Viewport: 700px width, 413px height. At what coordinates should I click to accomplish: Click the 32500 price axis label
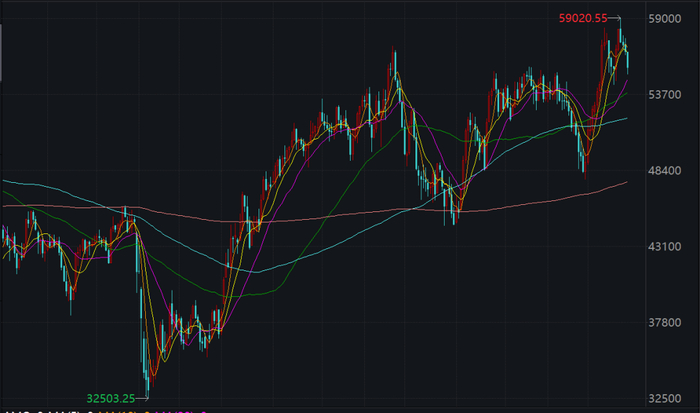coord(663,398)
